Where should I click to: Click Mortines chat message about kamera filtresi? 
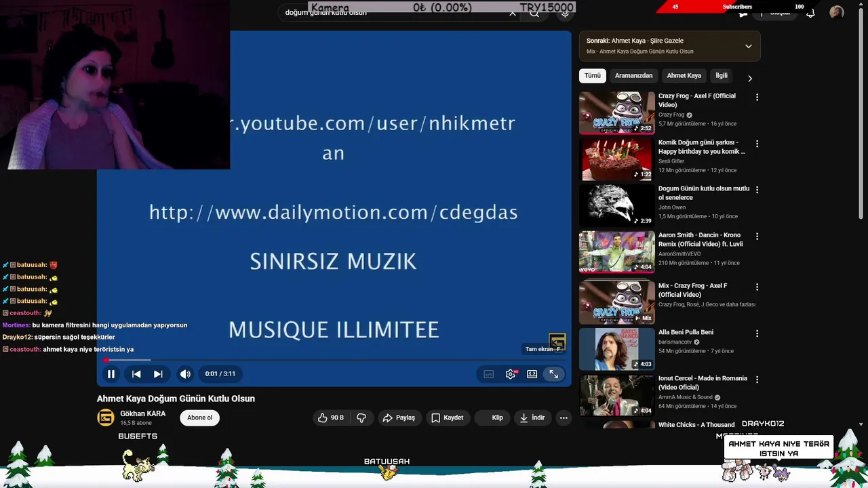point(95,325)
